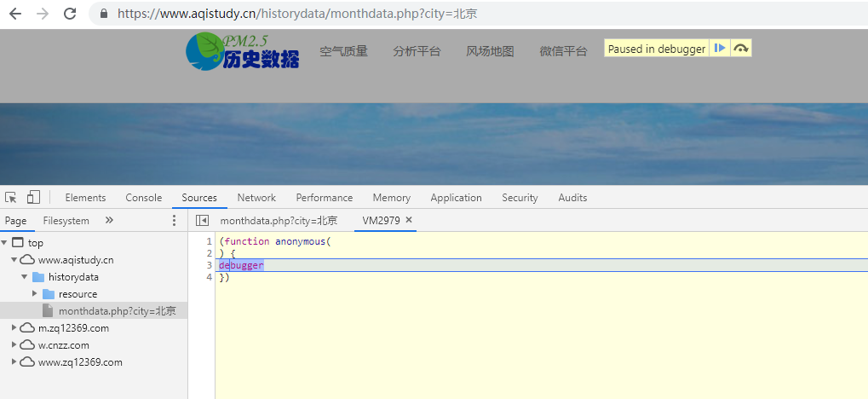
Task: Go back using browser back arrow
Action: [x=15, y=14]
